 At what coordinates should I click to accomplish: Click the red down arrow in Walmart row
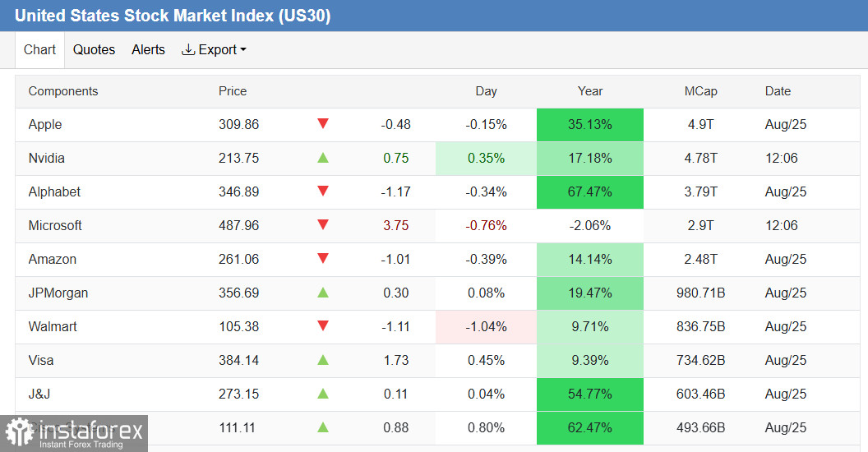click(323, 326)
